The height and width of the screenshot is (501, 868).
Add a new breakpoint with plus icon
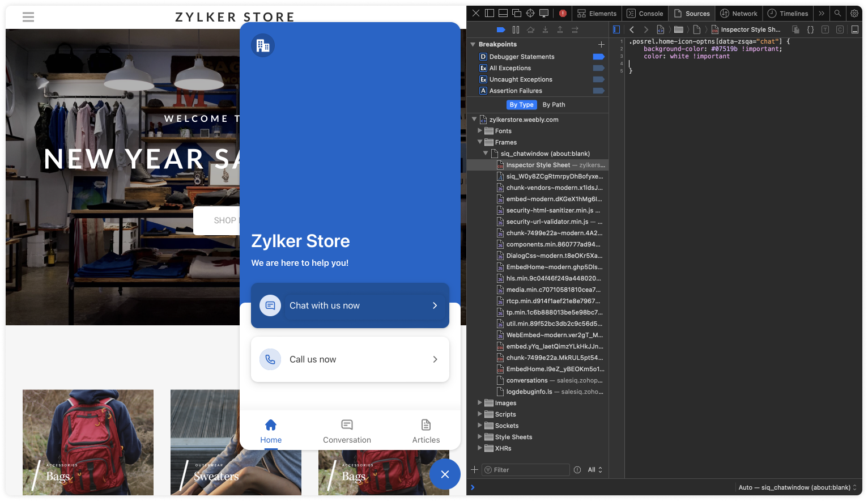[601, 44]
